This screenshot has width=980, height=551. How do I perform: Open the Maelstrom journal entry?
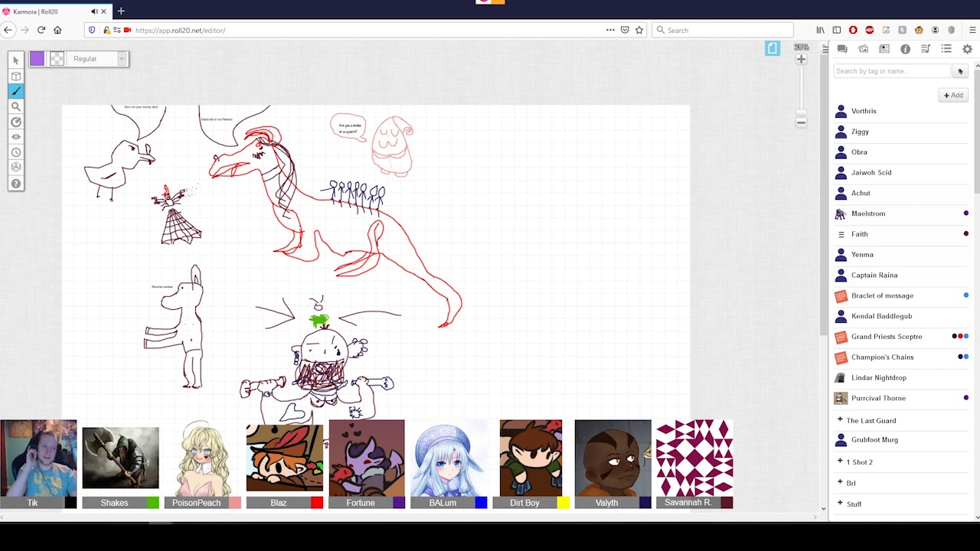tap(902, 214)
